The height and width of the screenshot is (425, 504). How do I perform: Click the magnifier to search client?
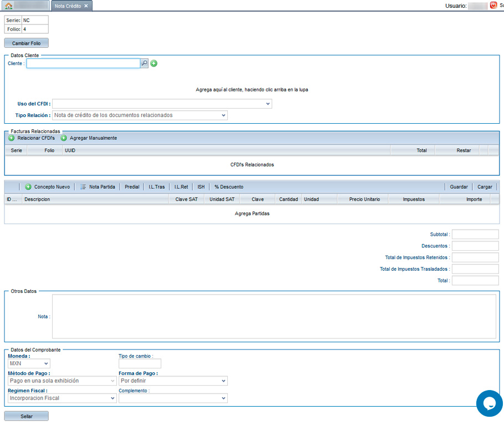[144, 64]
